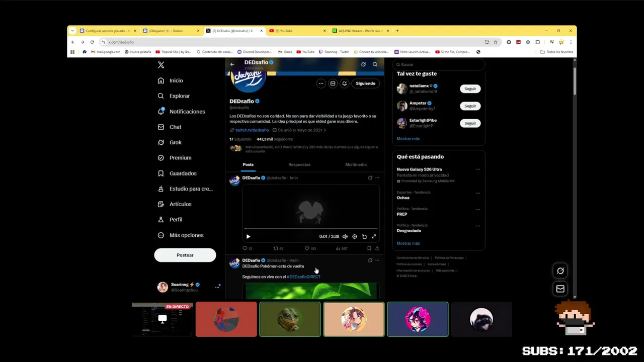Click the Postear button

(185, 255)
